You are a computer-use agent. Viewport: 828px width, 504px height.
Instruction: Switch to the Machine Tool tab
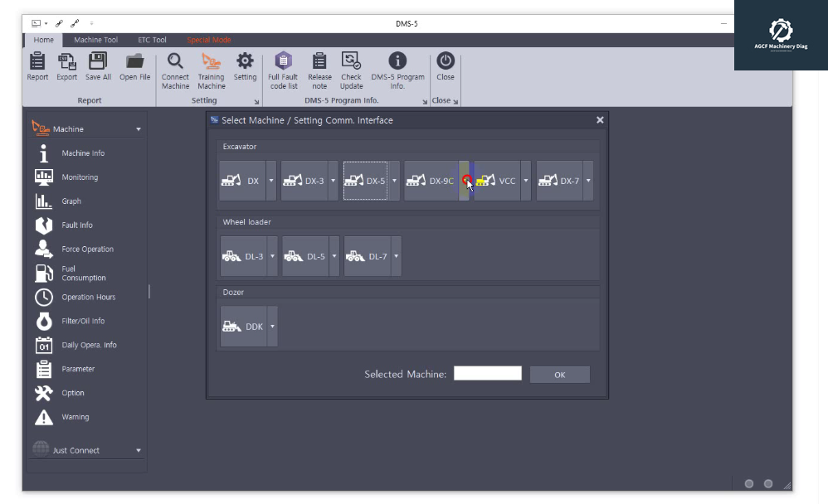click(x=95, y=40)
